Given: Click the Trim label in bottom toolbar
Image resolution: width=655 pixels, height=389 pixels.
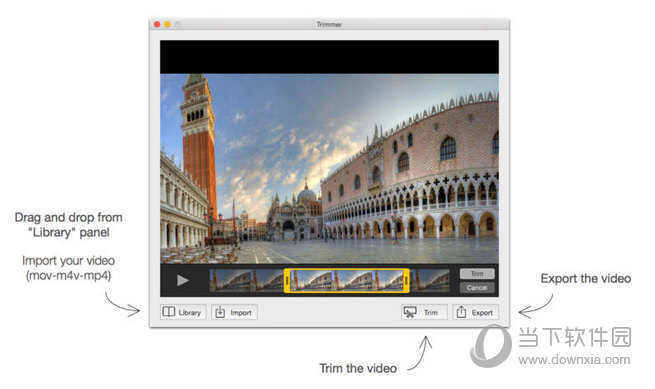Looking at the screenshot, I should click(431, 313).
